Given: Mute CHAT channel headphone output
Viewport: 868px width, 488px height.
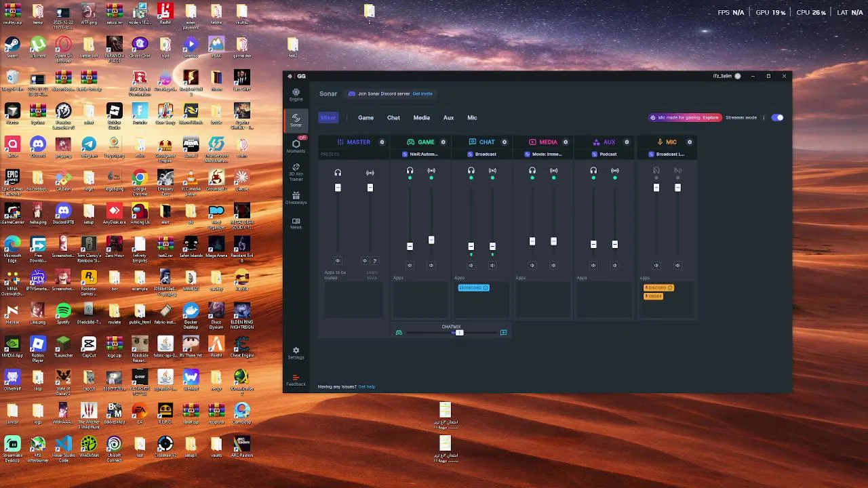Looking at the screenshot, I should tap(471, 266).
